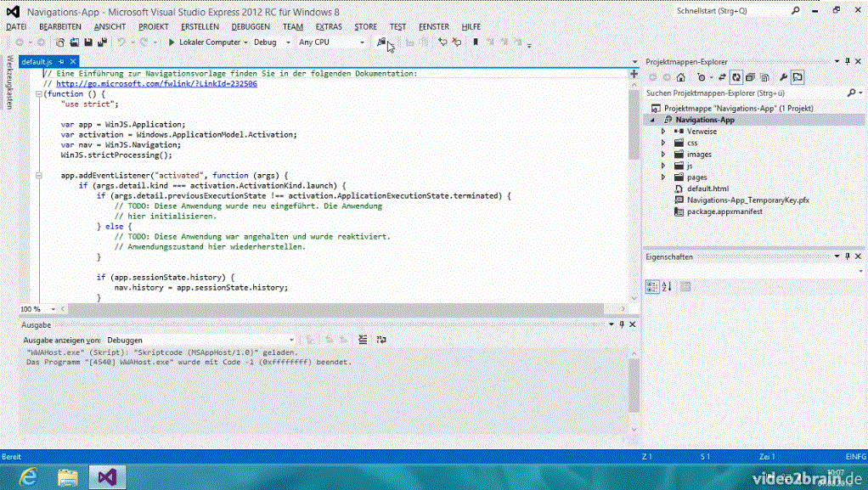Screen dimensions: 868x490
Task: Toggle auto-hide pin of Projektmappen-Explorer
Action: pos(848,61)
